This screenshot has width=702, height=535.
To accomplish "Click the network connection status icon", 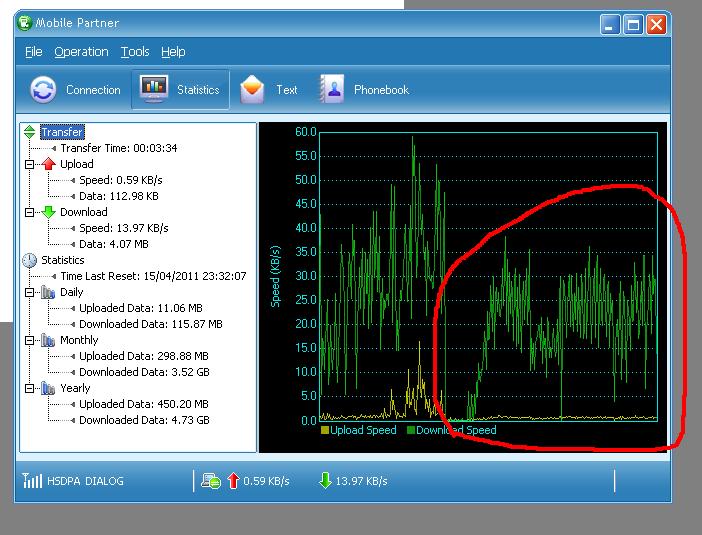I will point(211,481).
